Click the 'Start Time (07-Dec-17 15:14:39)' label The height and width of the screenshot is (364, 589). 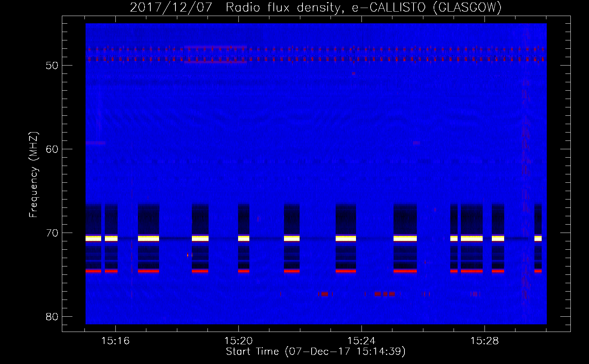(316, 352)
